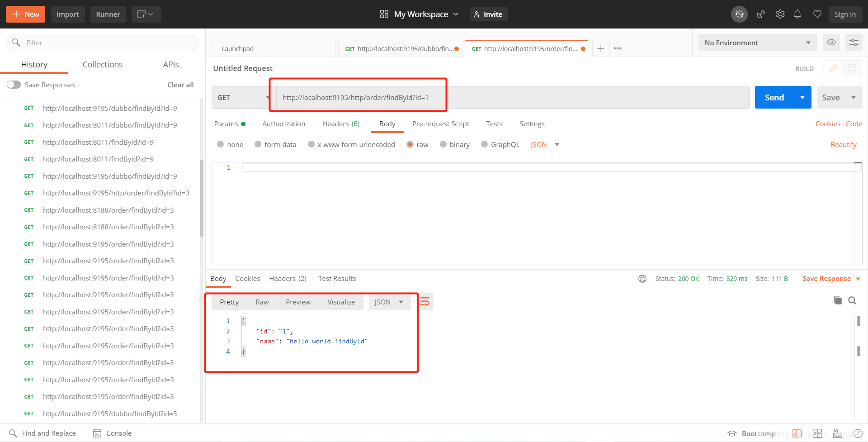Open the new window dropdown in header

146,14
